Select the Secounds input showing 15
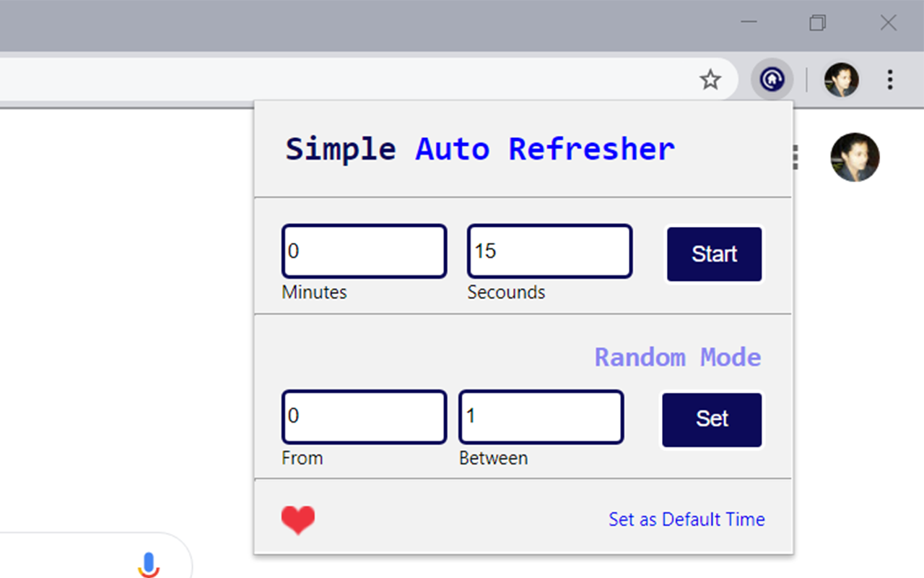Screen dimensions: 924x578 coord(549,251)
